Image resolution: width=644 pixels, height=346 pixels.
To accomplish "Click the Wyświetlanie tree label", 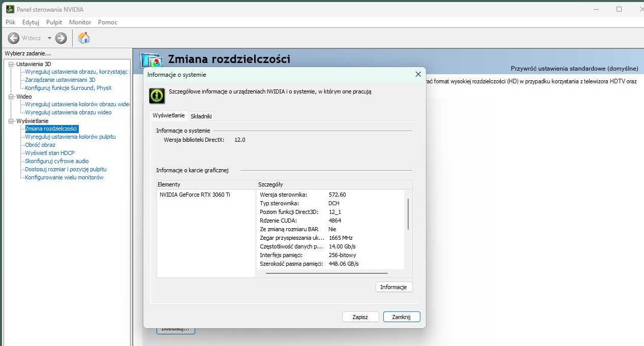I will [33, 121].
